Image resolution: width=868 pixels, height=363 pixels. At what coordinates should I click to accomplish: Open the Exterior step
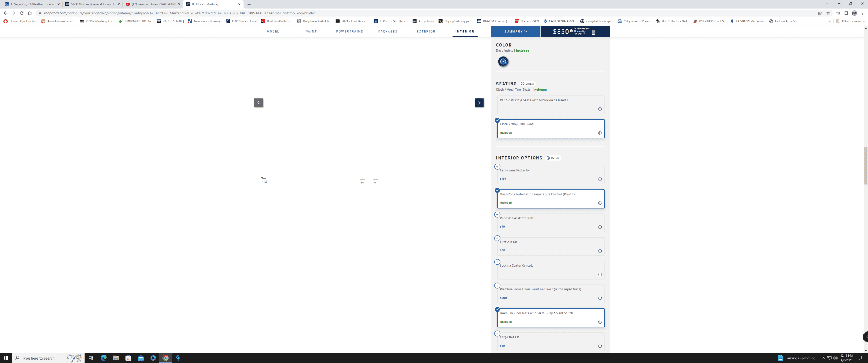click(426, 31)
